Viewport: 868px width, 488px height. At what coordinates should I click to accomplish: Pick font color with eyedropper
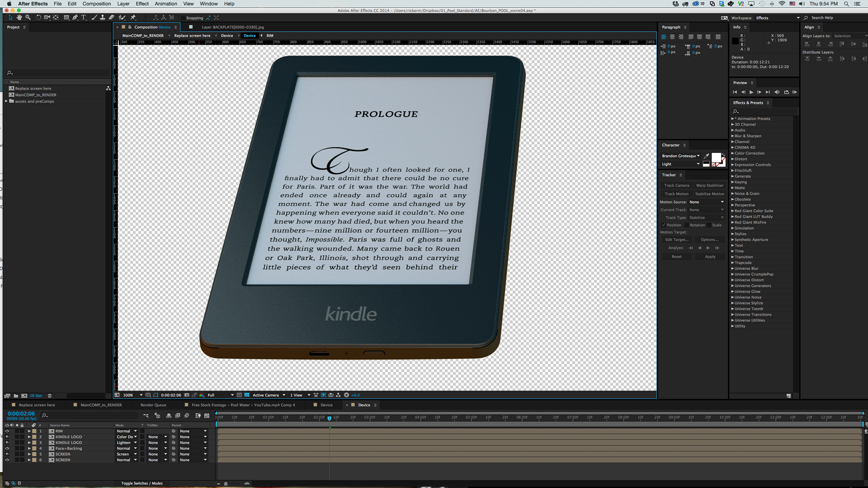[x=707, y=156]
